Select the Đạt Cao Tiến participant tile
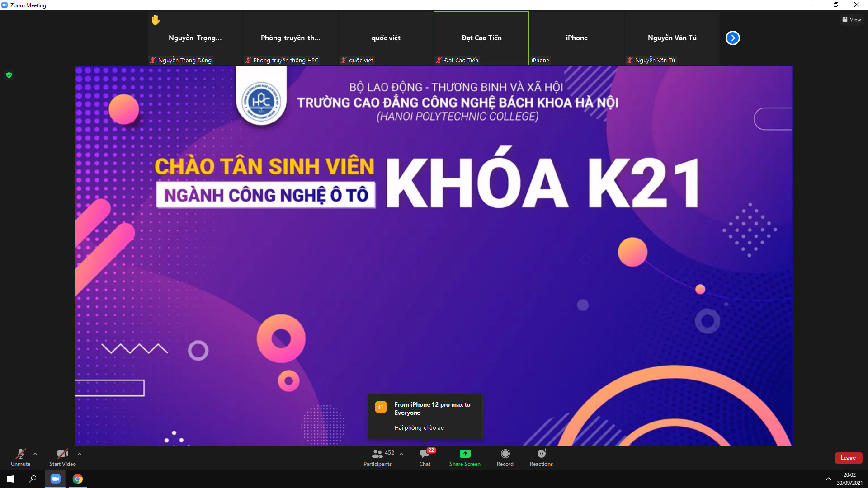This screenshot has height=488, width=868. 481,38
